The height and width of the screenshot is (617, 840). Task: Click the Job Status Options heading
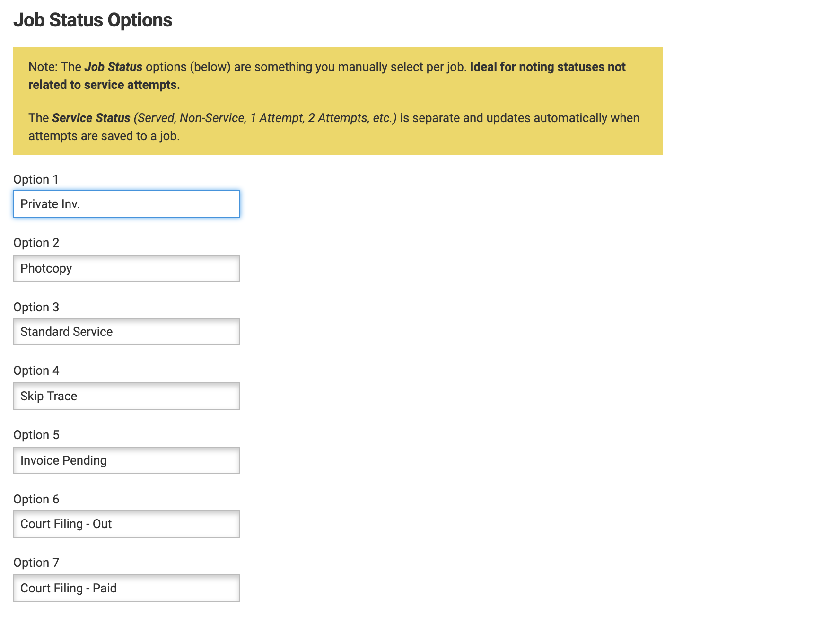click(x=93, y=20)
